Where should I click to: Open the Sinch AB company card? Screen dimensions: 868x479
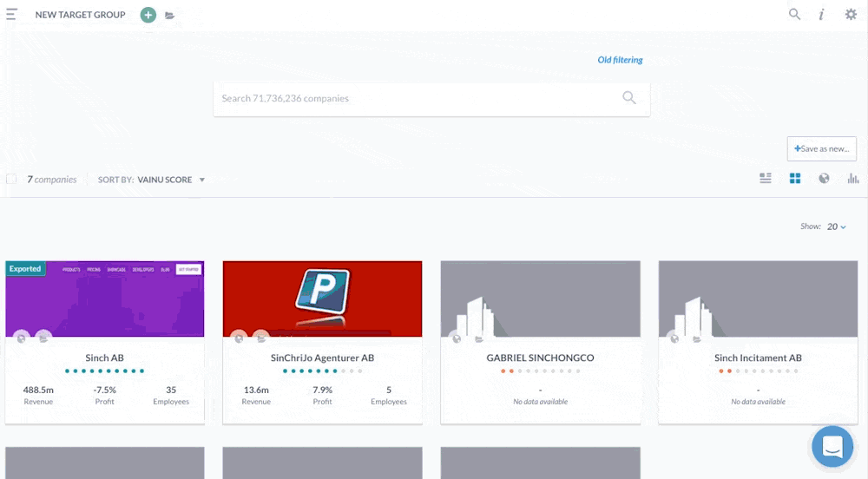click(104, 358)
